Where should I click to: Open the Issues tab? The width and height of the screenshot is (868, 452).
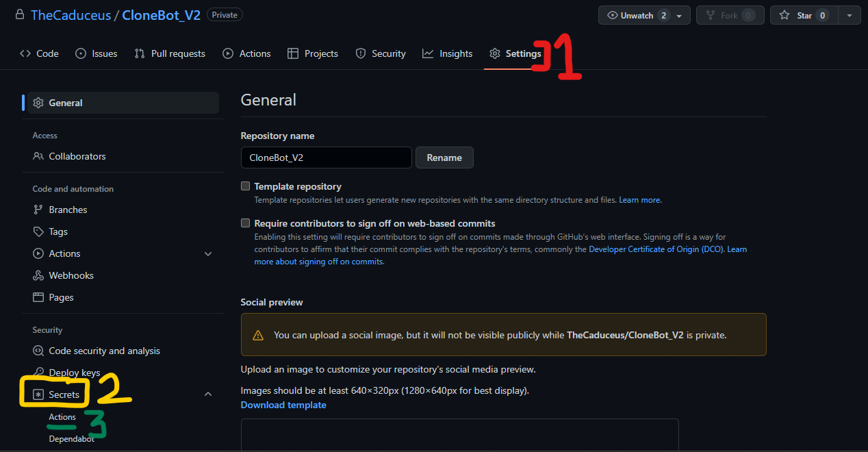[x=97, y=53]
